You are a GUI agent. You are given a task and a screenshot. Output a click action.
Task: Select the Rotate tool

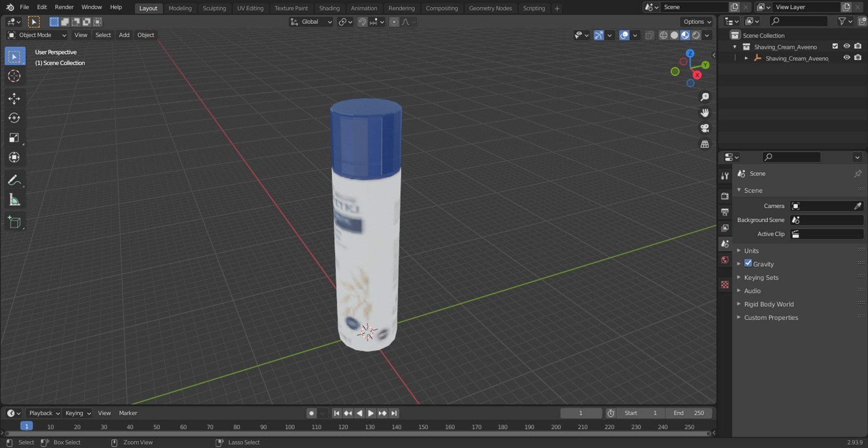click(x=14, y=118)
